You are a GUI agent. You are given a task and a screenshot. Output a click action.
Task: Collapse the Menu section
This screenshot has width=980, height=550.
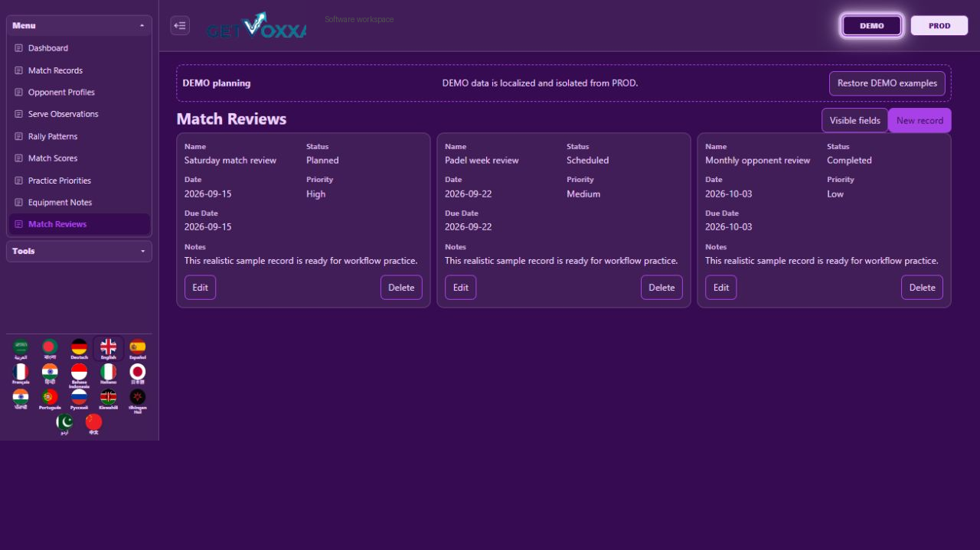tap(79, 25)
